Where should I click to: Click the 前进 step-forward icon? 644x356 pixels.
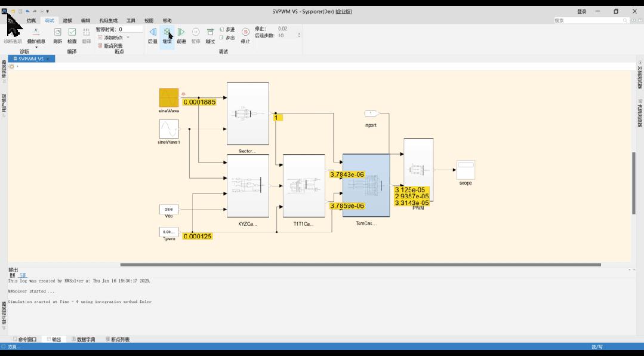(x=181, y=32)
